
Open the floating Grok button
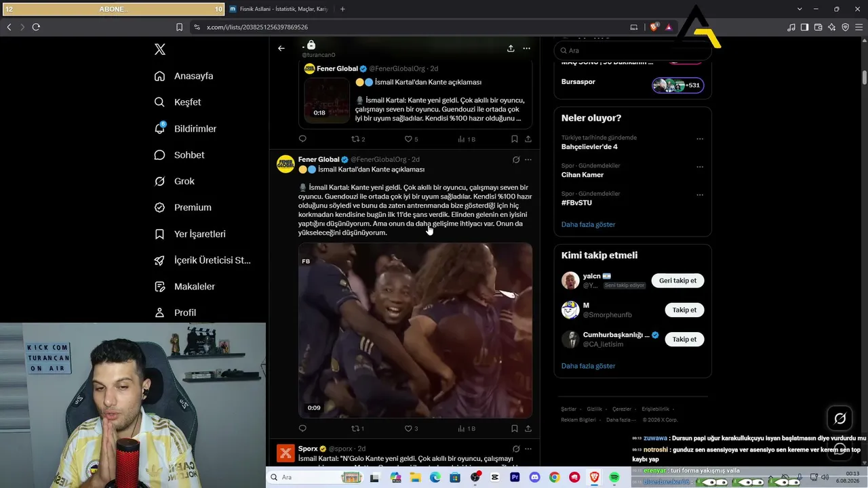point(840,418)
